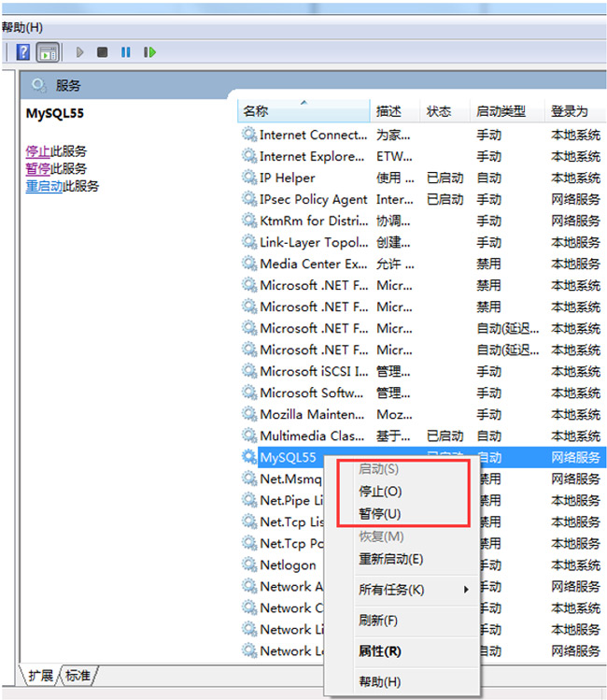Click the 停止 this service link

tap(37, 151)
